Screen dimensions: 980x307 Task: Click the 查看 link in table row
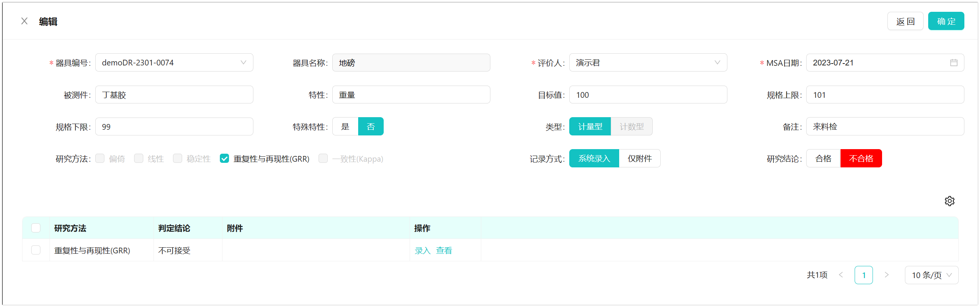coord(444,251)
